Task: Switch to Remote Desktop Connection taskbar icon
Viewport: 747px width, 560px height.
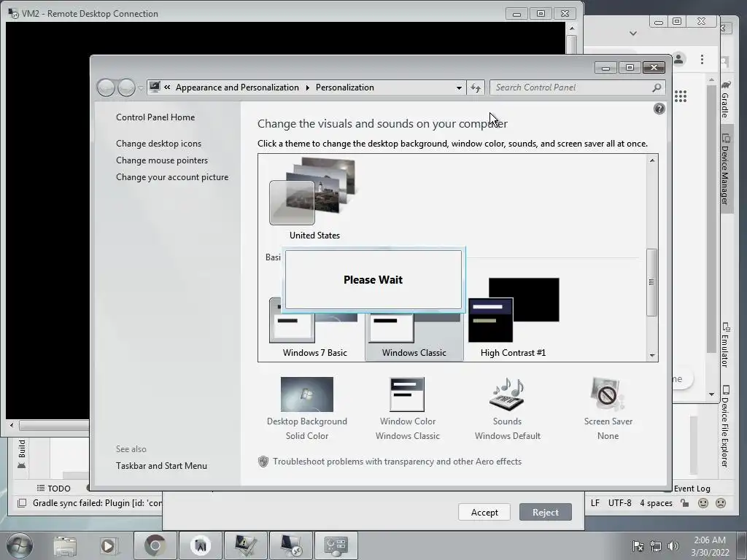Action: pyautogui.click(x=291, y=545)
